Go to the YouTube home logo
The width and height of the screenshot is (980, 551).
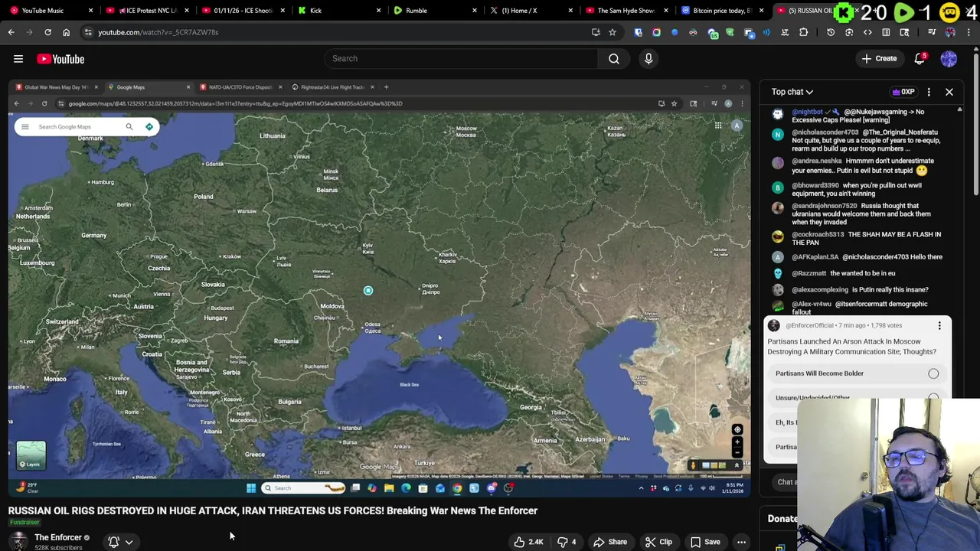click(60, 59)
